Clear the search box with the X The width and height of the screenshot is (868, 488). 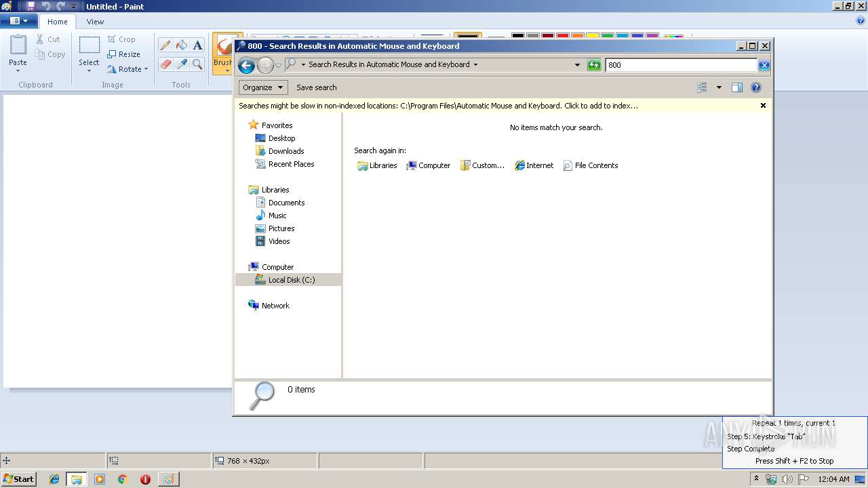click(764, 65)
